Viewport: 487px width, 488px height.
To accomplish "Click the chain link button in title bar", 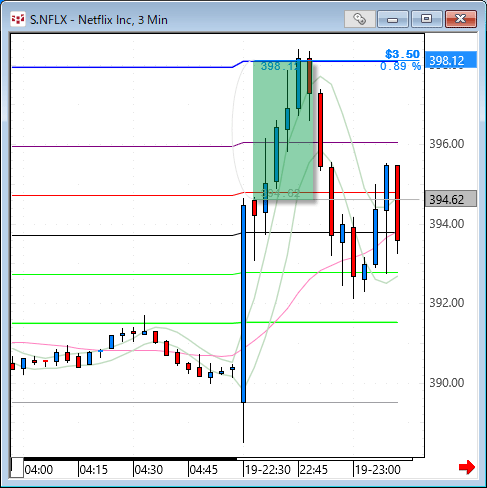I will point(359,19).
